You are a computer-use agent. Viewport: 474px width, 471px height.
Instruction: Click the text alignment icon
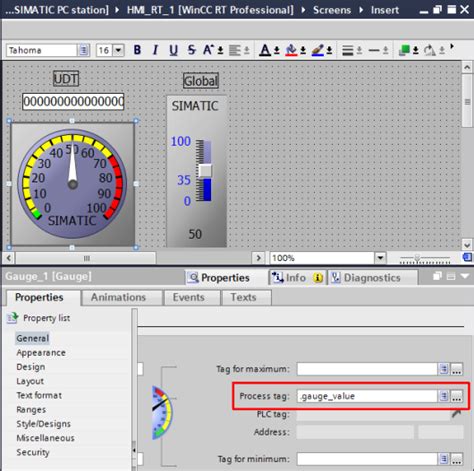[235, 50]
